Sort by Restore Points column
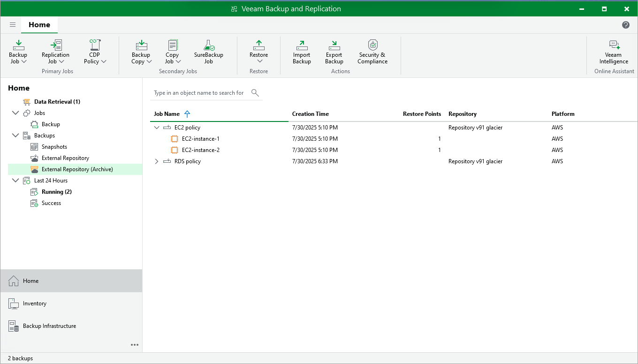This screenshot has width=638, height=364. [422, 114]
